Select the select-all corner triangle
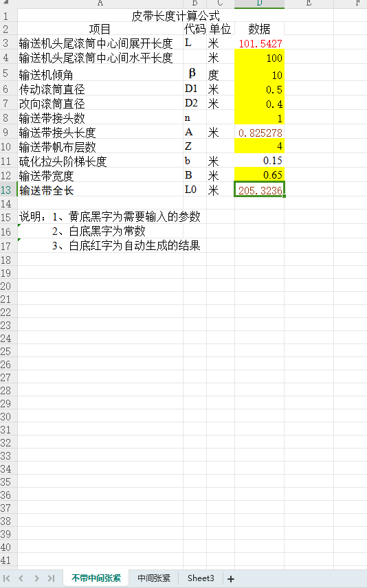Image resolution: width=367 pixels, height=588 pixels. [x=5, y=3]
